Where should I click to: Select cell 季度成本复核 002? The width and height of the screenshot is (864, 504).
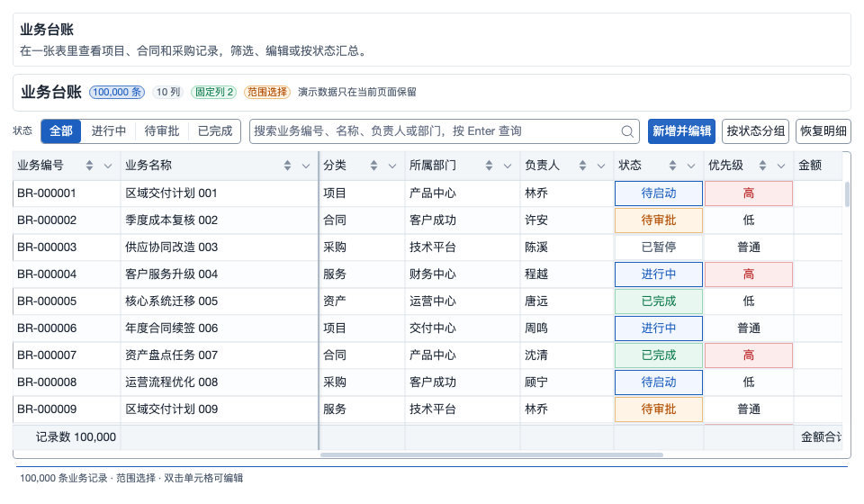click(220, 220)
